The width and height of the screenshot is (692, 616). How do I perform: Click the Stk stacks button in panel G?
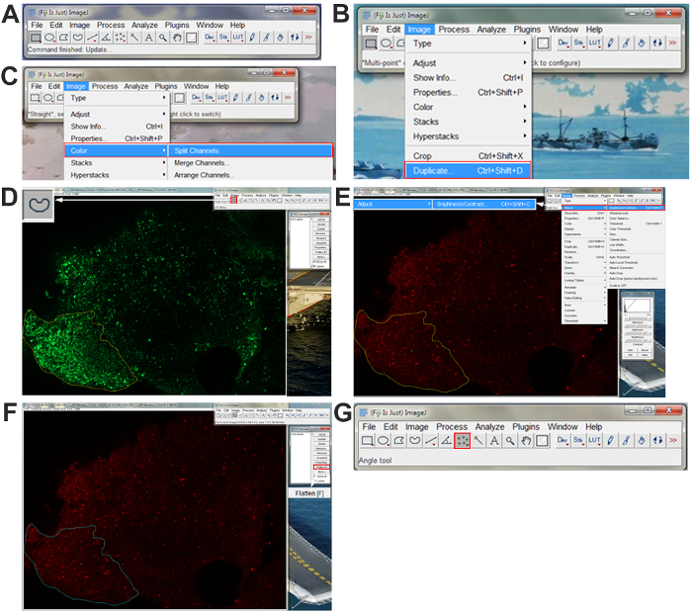[x=578, y=441]
